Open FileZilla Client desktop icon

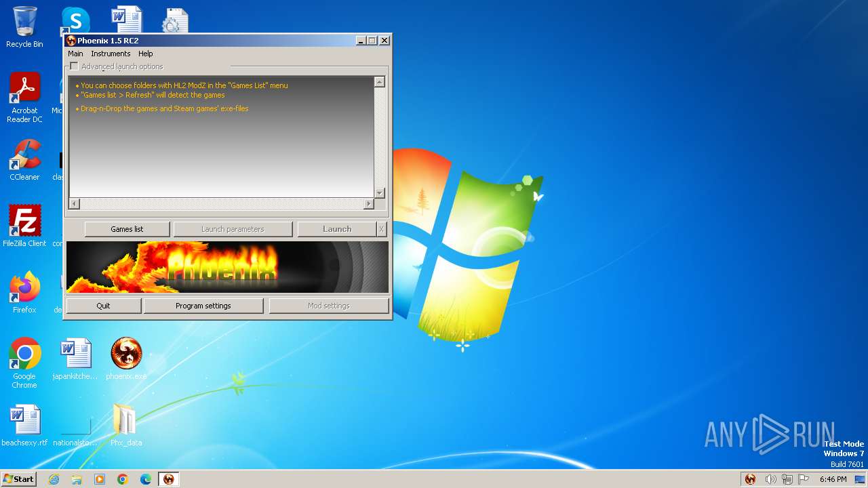click(x=24, y=226)
